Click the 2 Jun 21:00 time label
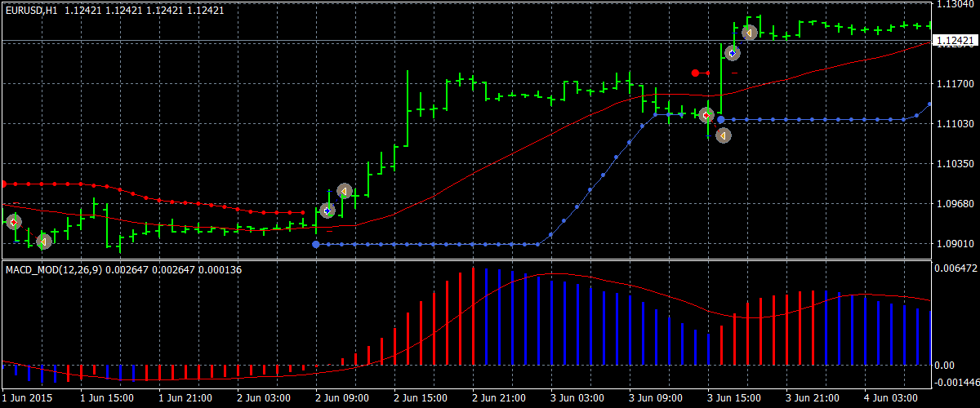 500,398
